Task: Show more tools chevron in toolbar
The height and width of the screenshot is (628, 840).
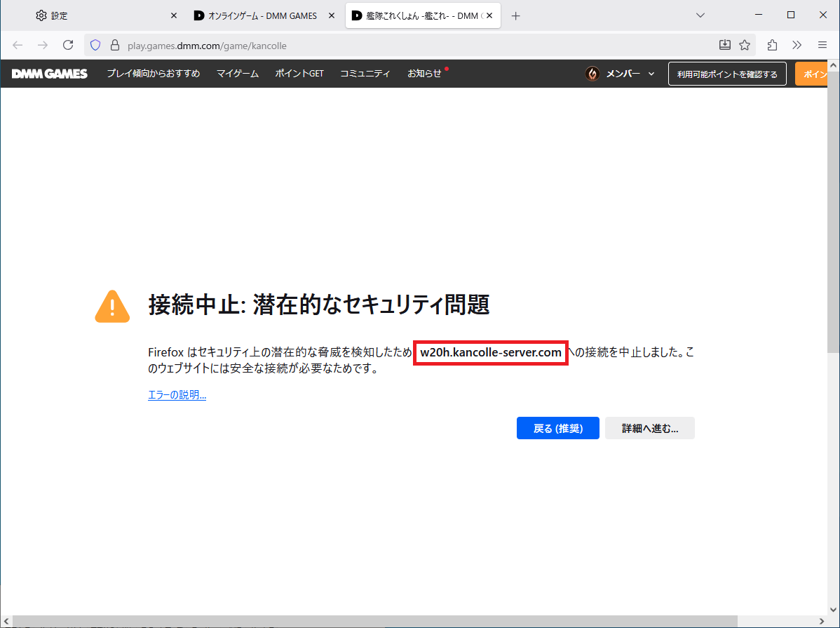Action: click(x=797, y=45)
